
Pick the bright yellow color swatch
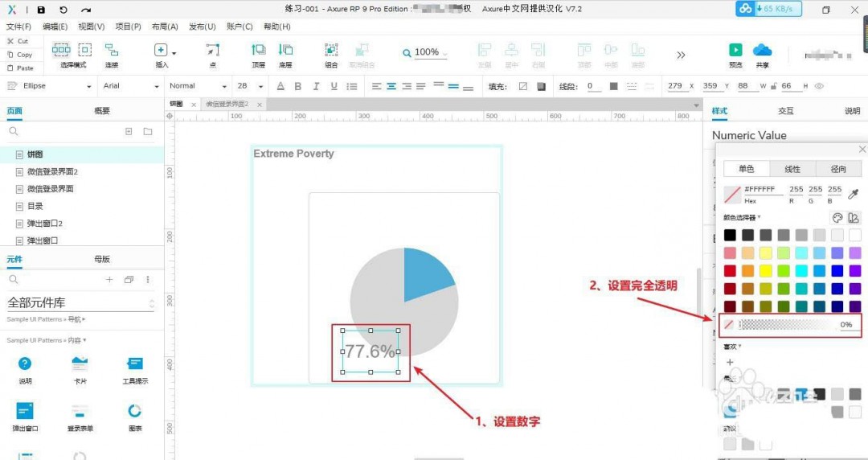(766, 270)
